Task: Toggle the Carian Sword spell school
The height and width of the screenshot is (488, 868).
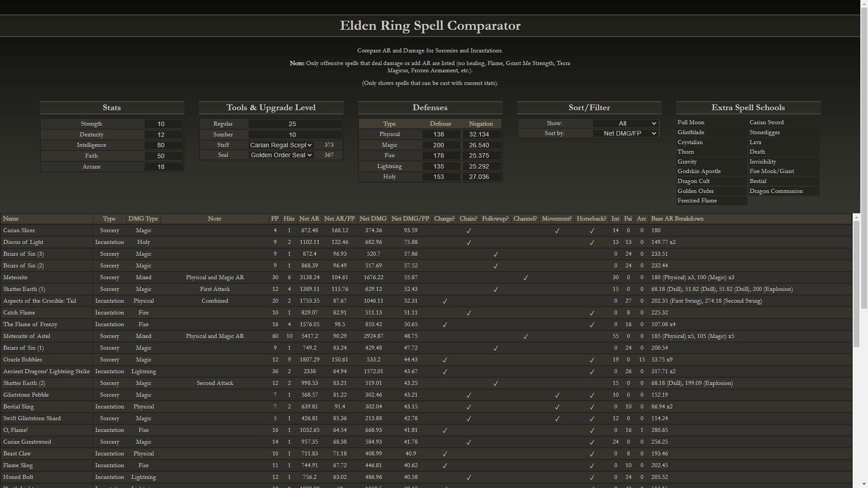Action: [784, 122]
